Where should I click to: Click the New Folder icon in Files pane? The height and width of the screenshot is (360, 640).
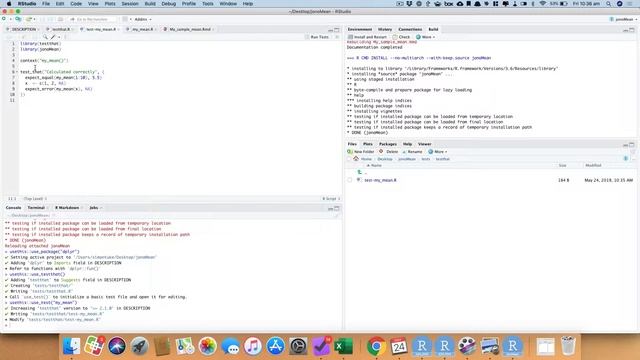click(350, 151)
